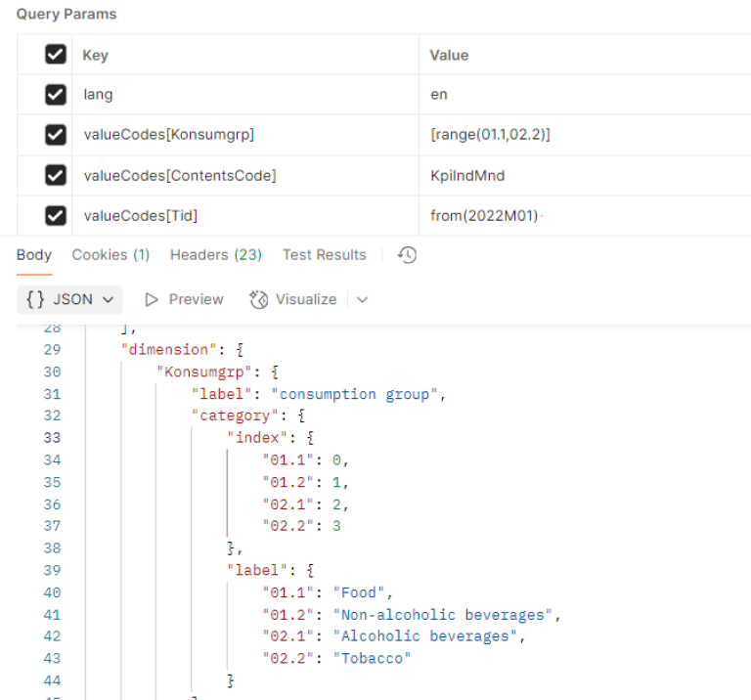Image resolution: width=751 pixels, height=700 pixels.
Task: Click the Preview play icon
Action: 152,299
